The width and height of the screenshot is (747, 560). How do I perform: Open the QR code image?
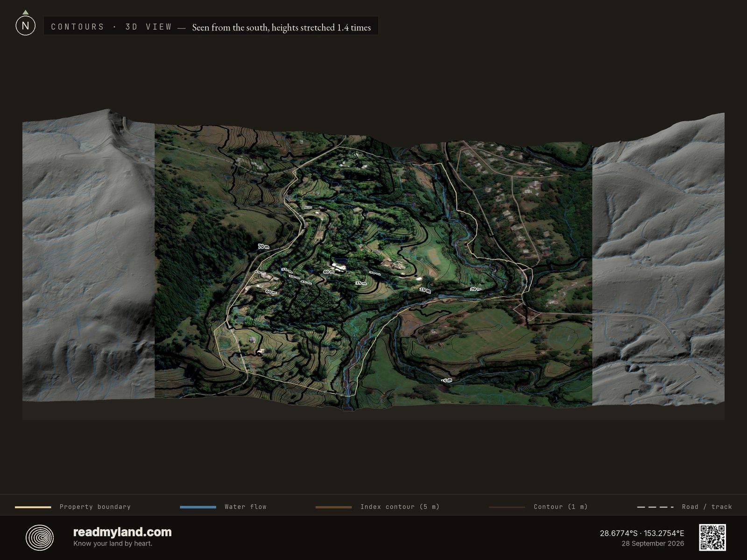click(712, 538)
